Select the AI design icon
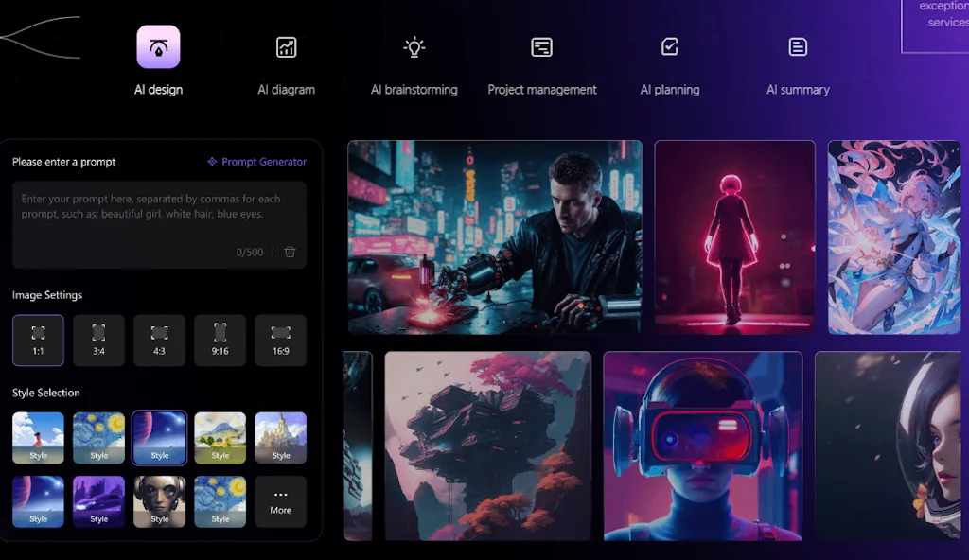This screenshot has width=969, height=560. (x=158, y=47)
